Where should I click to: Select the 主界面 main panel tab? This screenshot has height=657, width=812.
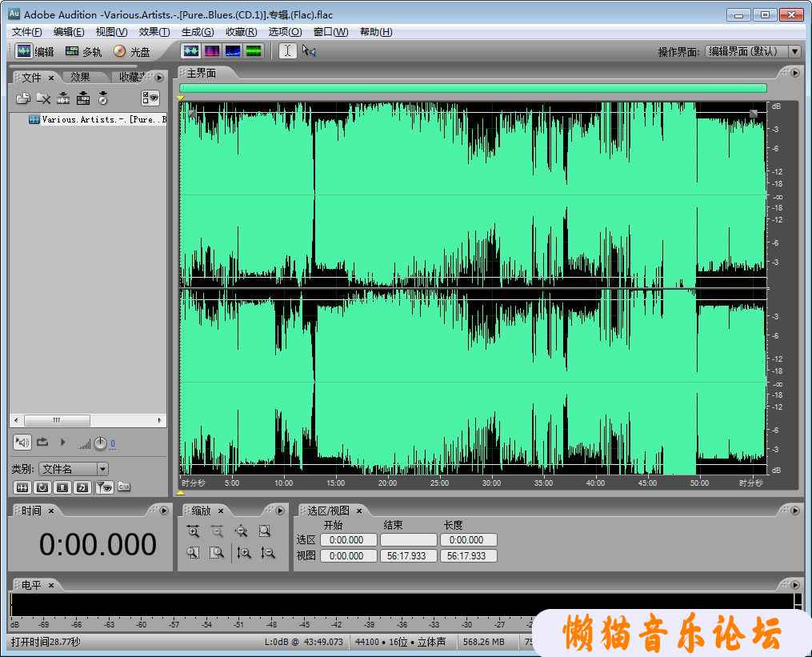202,74
